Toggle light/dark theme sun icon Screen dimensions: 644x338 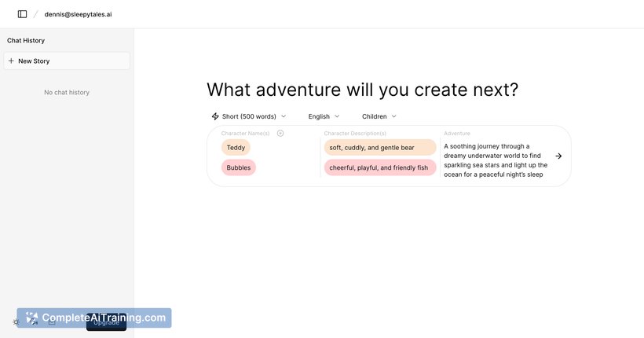(x=16, y=322)
